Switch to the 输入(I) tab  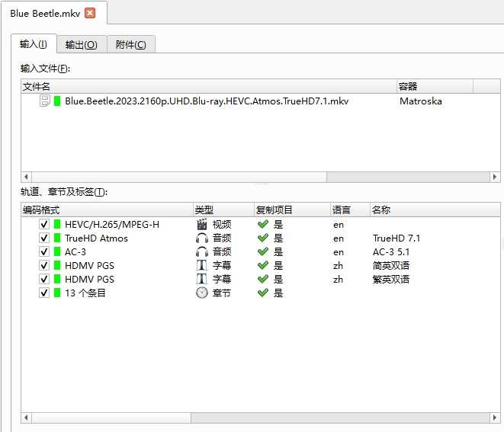point(34,44)
